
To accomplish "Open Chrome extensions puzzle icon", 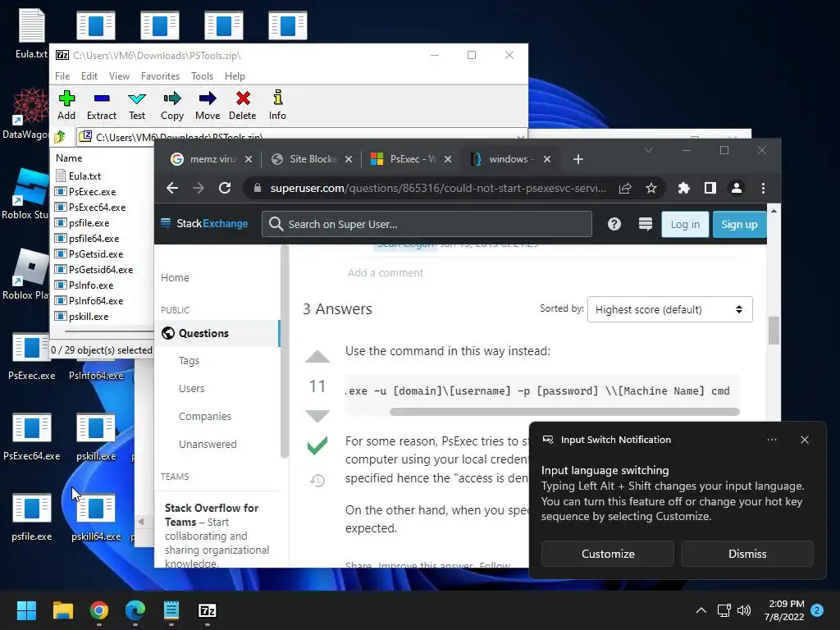I will 683,188.
